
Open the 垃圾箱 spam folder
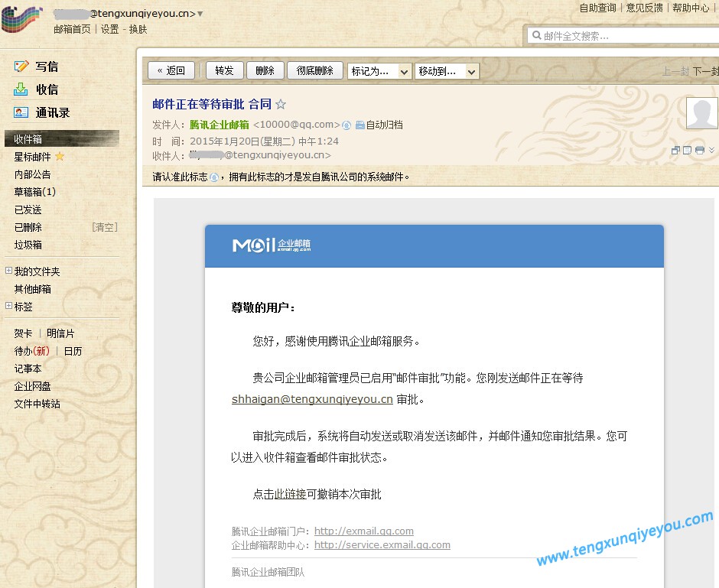click(x=28, y=245)
